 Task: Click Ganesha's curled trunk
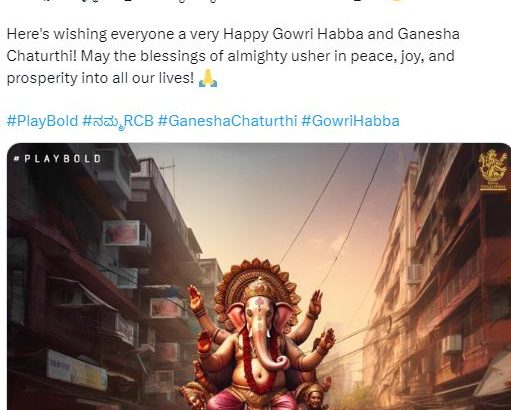(x=270, y=353)
